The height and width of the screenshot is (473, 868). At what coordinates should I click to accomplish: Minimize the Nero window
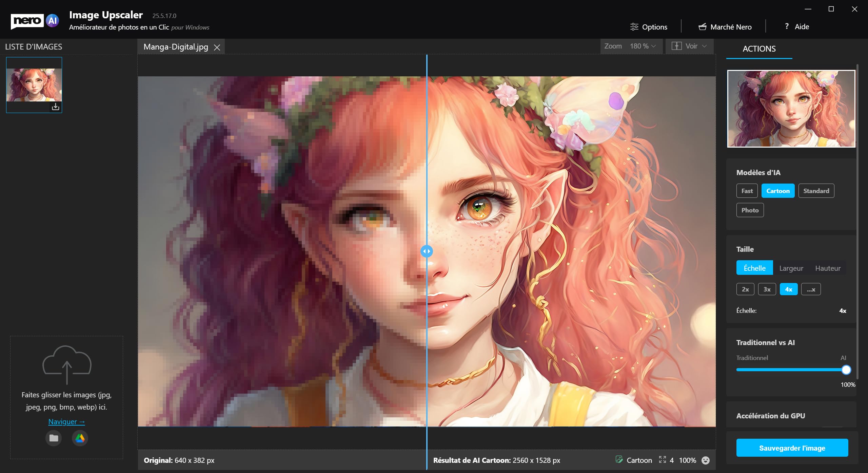tap(808, 9)
